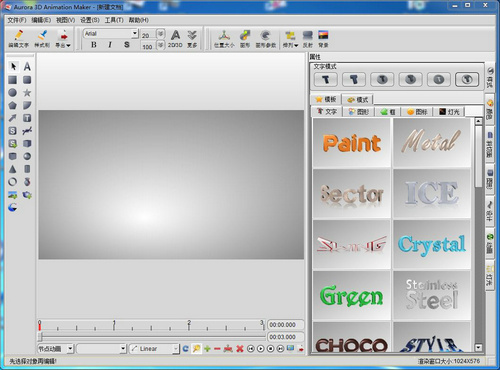
Task: Choose the cone (triangle) 3D shape tool
Action: tap(13, 169)
